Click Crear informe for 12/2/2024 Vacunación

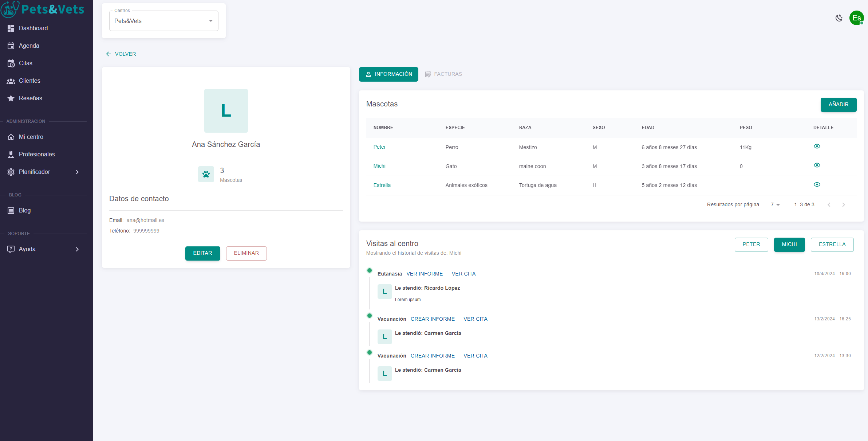click(433, 356)
